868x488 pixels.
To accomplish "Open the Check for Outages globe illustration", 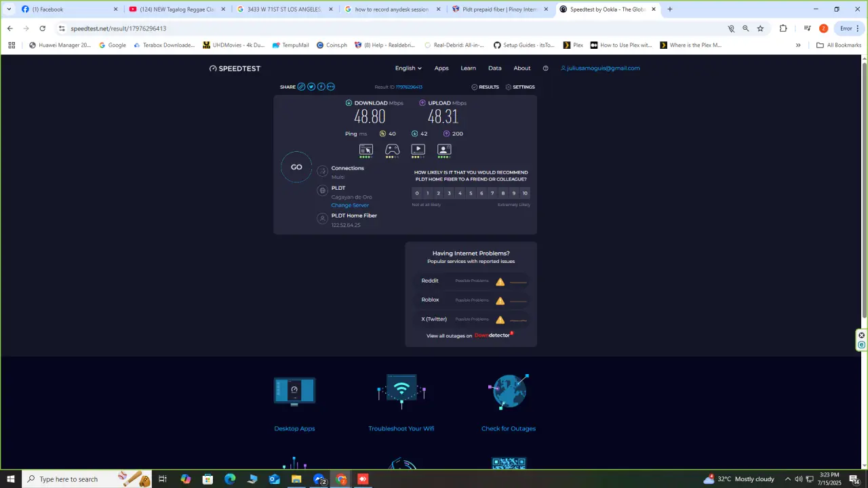I will (509, 391).
